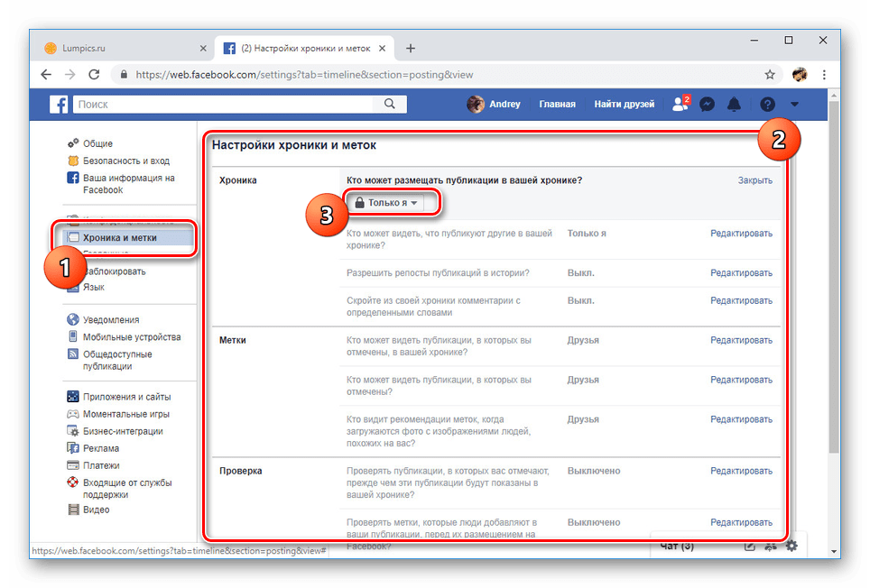Open the account menu arrow top right

[x=793, y=104]
